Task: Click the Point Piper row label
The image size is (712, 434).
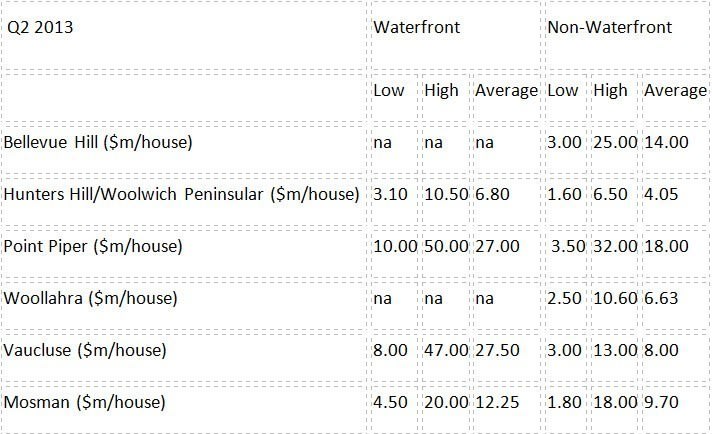Action: point(93,247)
